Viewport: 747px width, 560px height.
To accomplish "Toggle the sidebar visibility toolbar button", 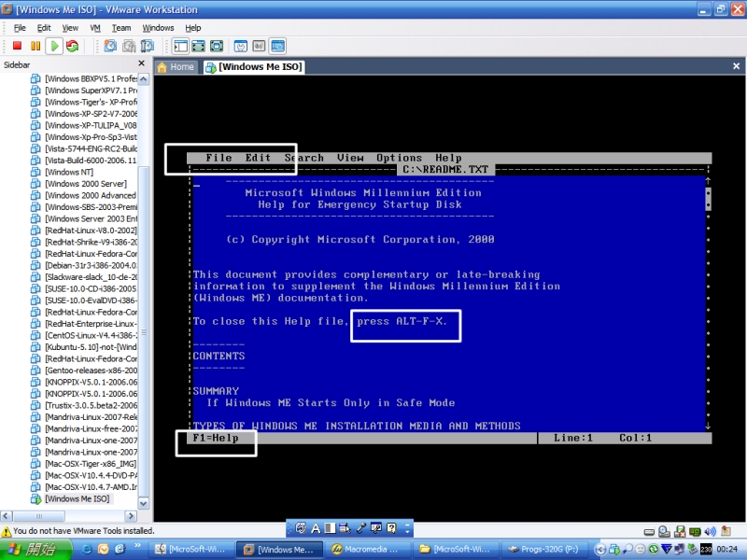I will point(180,46).
